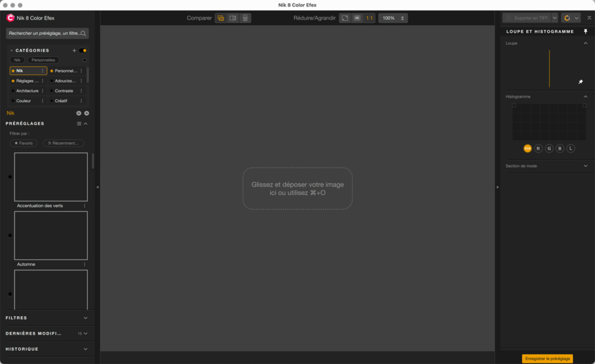Open options menu for Nik category
595x364 pixels.
(42, 71)
